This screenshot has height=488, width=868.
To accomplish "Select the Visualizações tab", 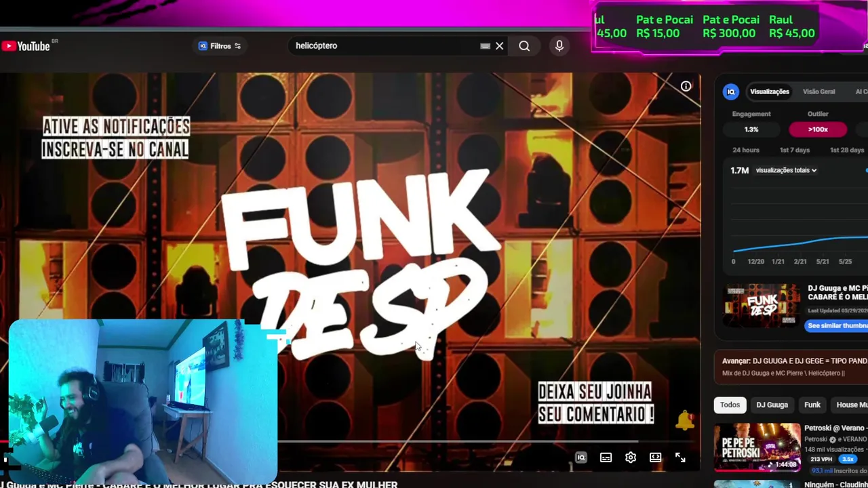I will click(x=769, y=91).
